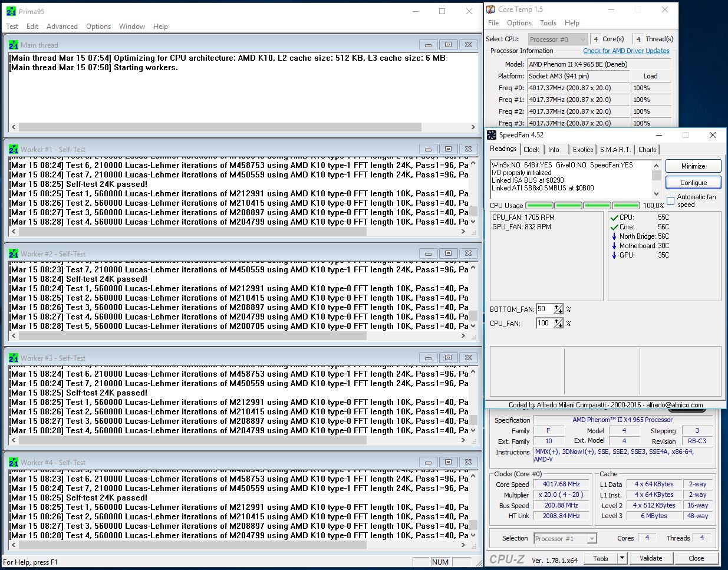Click the CPU-Z Core Speed value field
The image size is (728, 570).
point(561,484)
